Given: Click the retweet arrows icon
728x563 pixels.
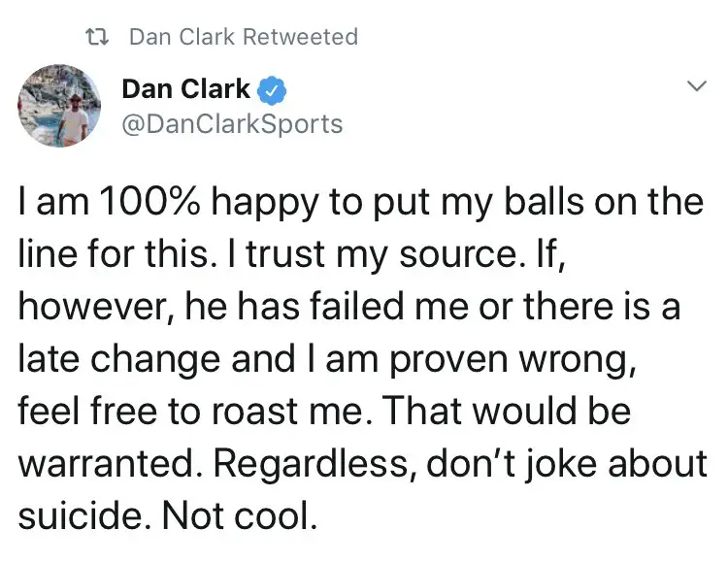Looking at the screenshot, I should [x=98, y=38].
